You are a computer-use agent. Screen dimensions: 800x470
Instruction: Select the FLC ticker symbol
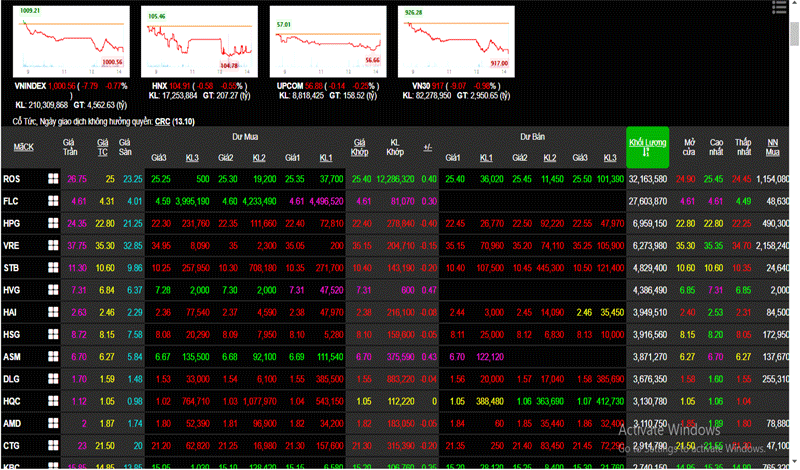tap(11, 201)
